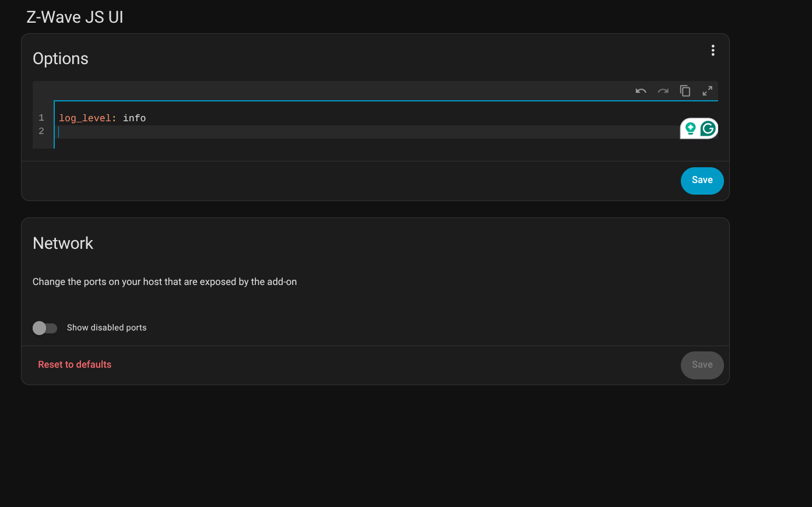Save the Options configuration
The height and width of the screenshot is (507, 812).
(702, 181)
